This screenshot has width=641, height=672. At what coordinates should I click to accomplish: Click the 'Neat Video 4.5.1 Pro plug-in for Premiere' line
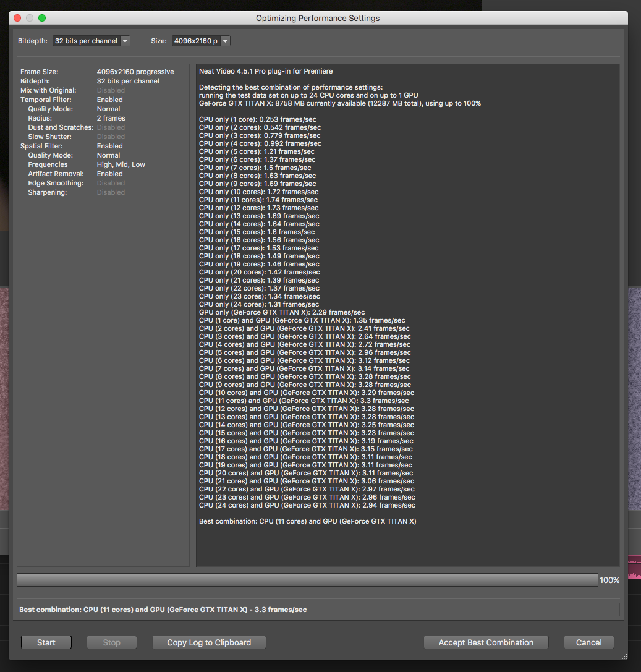coord(266,71)
